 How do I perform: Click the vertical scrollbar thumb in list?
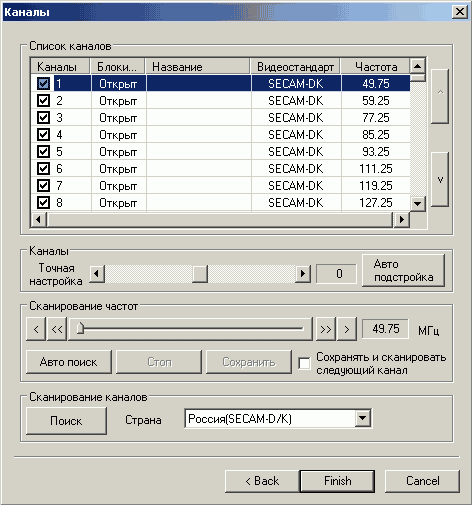click(417, 78)
